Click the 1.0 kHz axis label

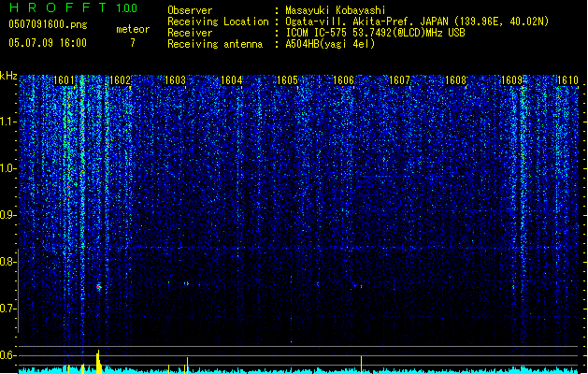pyautogui.click(x=8, y=168)
